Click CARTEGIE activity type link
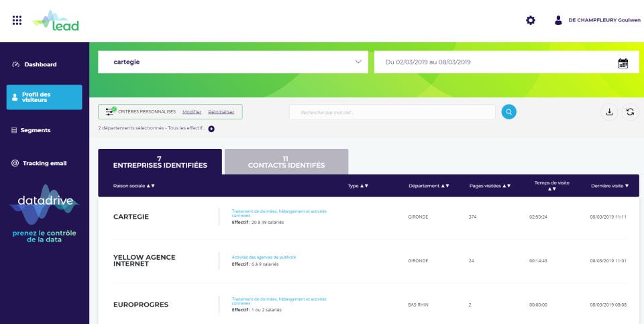 coord(279,213)
